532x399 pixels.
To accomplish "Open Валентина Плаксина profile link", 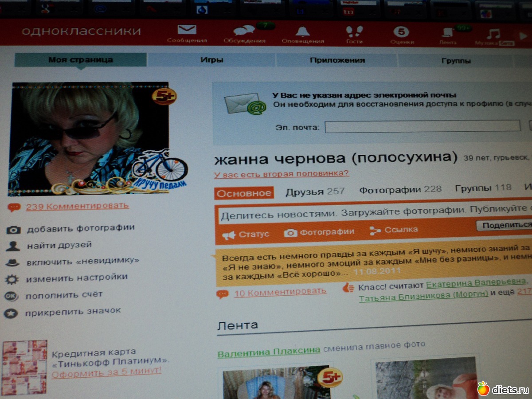I will [x=269, y=350].
